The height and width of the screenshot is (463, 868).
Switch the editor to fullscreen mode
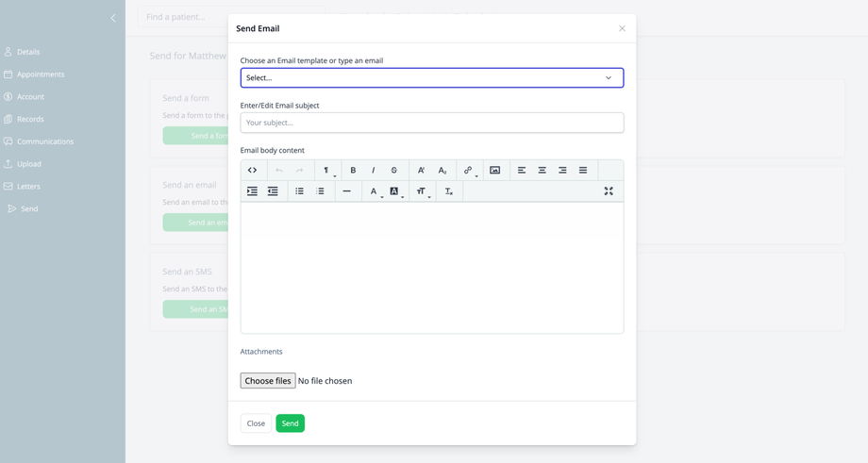point(609,191)
